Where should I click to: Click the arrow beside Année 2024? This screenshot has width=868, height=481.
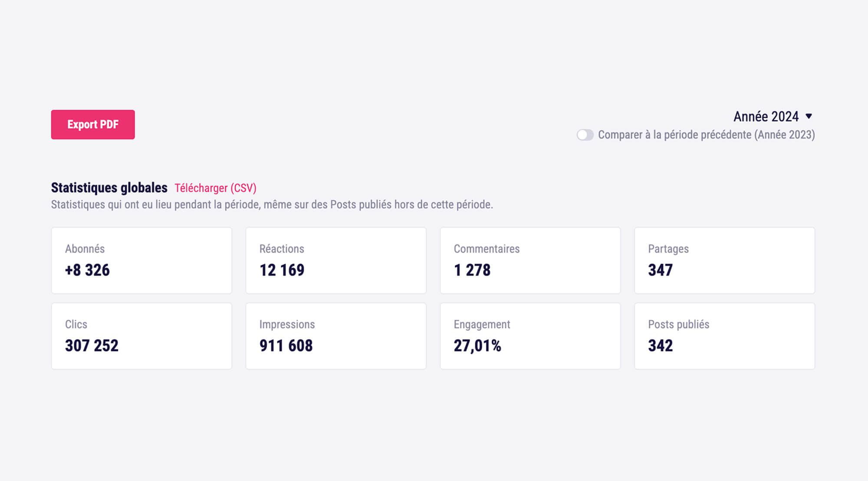pos(809,116)
